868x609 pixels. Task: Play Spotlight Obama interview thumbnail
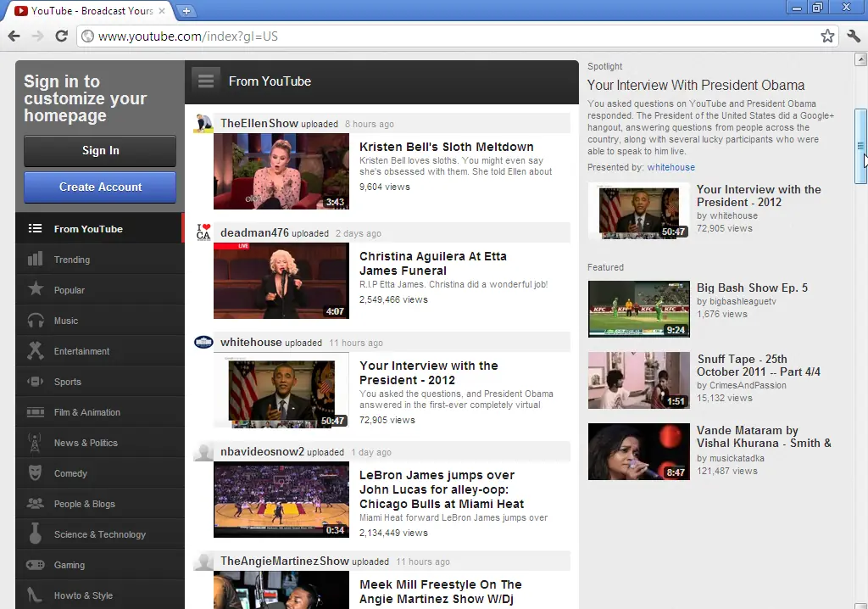[x=639, y=211]
